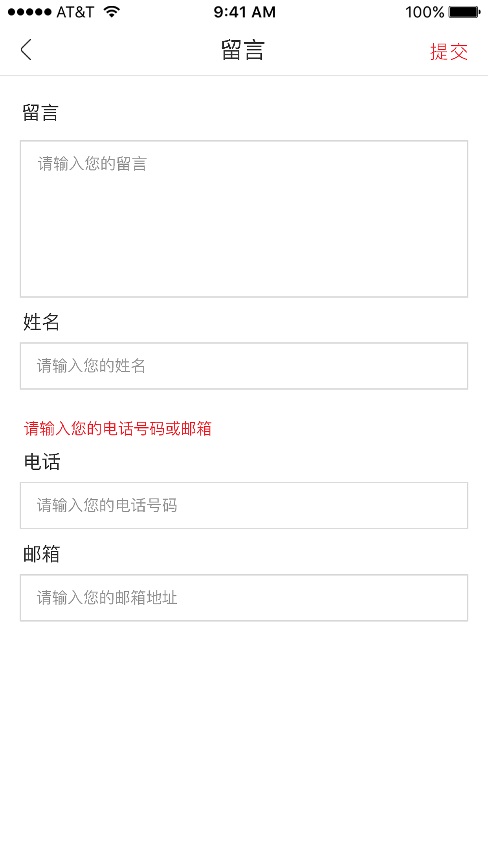
Task: Click the 邮箱 field label
Action: pos(42,554)
